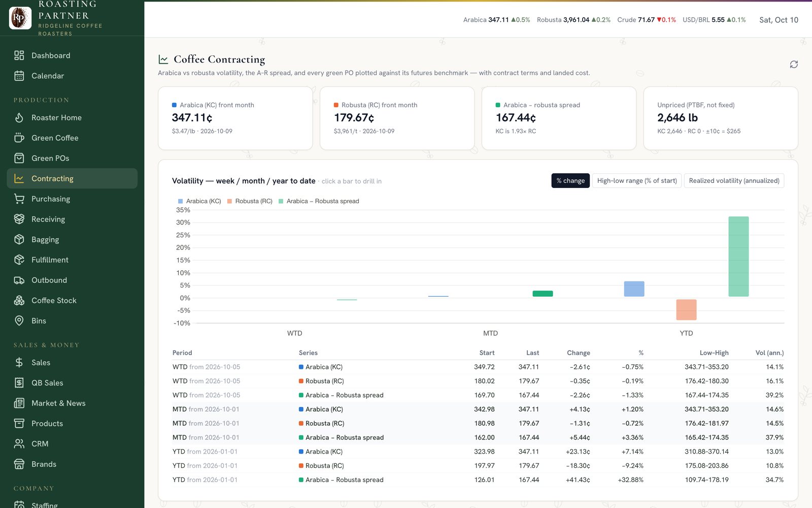This screenshot has width=812, height=508.
Task: Click the Bins location pin icon
Action: click(19, 321)
